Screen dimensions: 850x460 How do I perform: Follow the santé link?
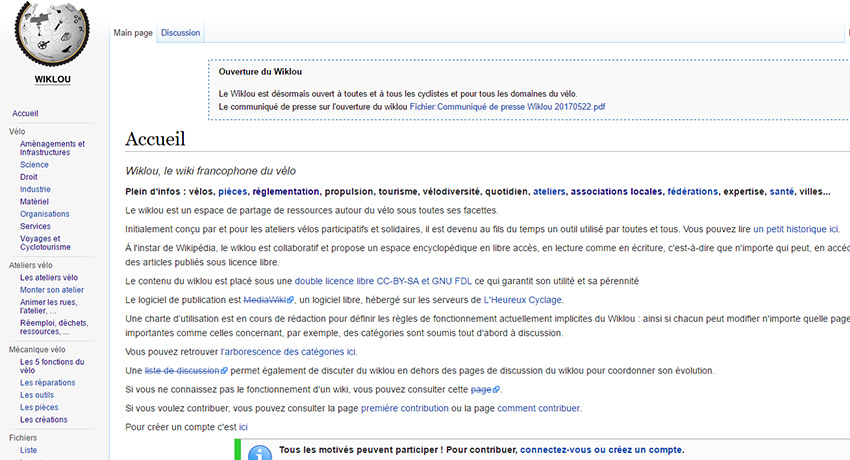pyautogui.click(x=782, y=192)
